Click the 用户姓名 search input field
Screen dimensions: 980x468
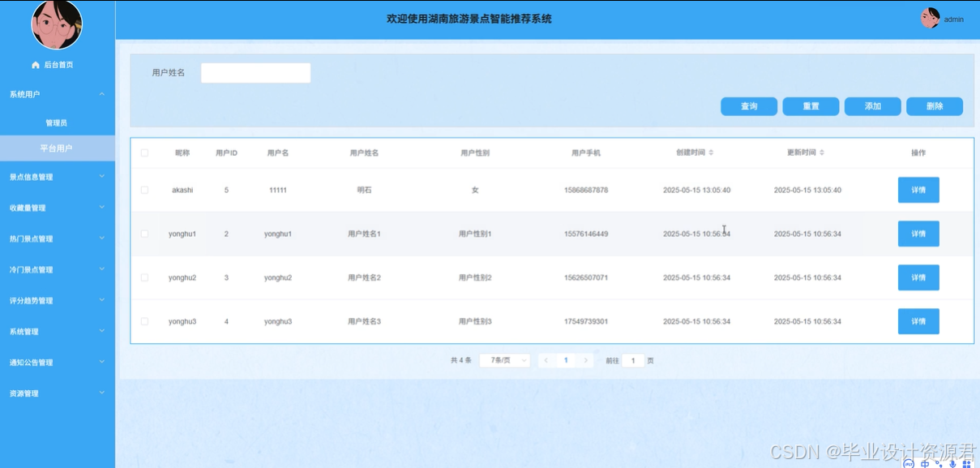[255, 73]
